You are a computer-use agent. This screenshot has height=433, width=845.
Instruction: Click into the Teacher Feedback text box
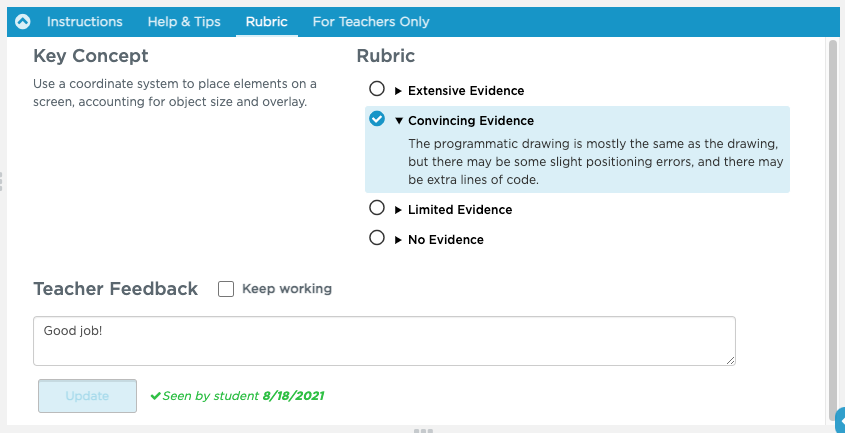coord(384,341)
